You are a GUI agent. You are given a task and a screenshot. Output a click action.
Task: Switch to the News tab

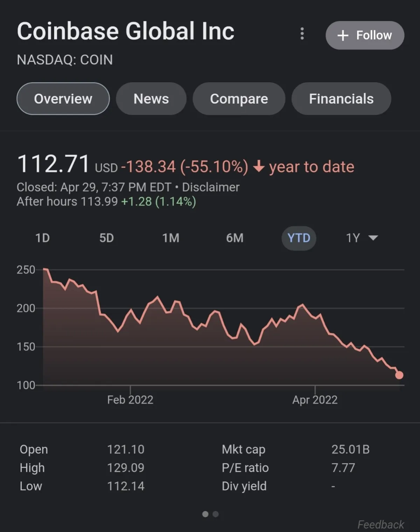[151, 99]
